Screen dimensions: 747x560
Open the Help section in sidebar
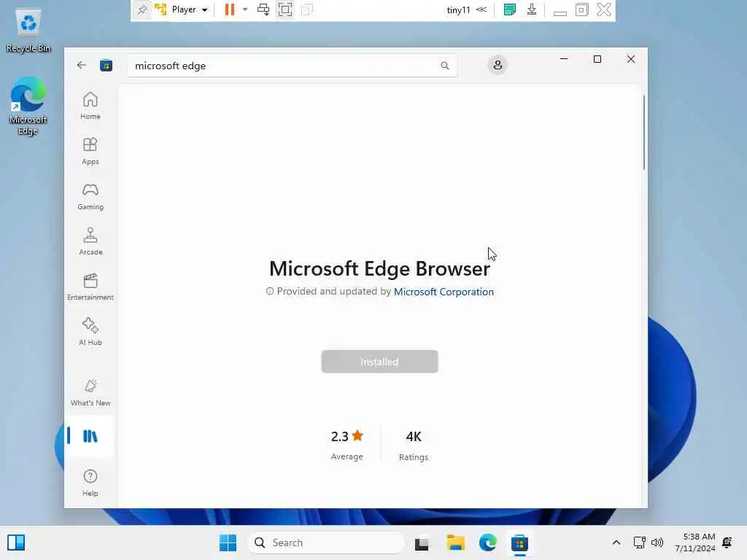[x=90, y=483]
